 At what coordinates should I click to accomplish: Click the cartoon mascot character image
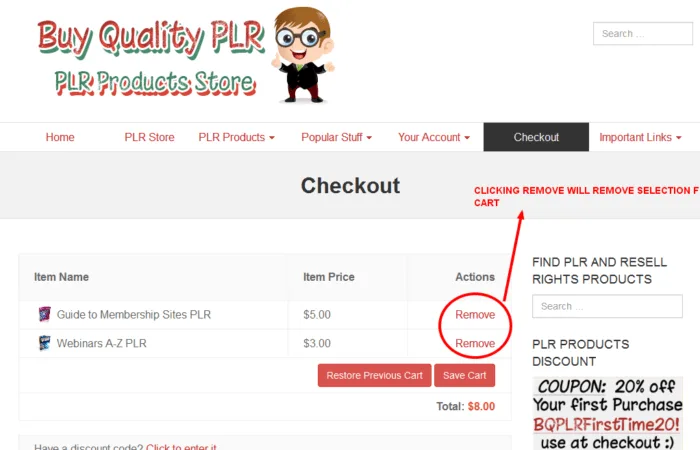[304, 54]
